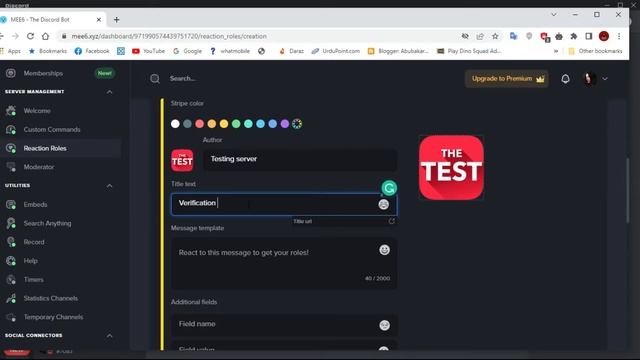The height and width of the screenshot is (360, 640).
Task: Open the YouTube bookmark
Action: [x=149, y=51]
